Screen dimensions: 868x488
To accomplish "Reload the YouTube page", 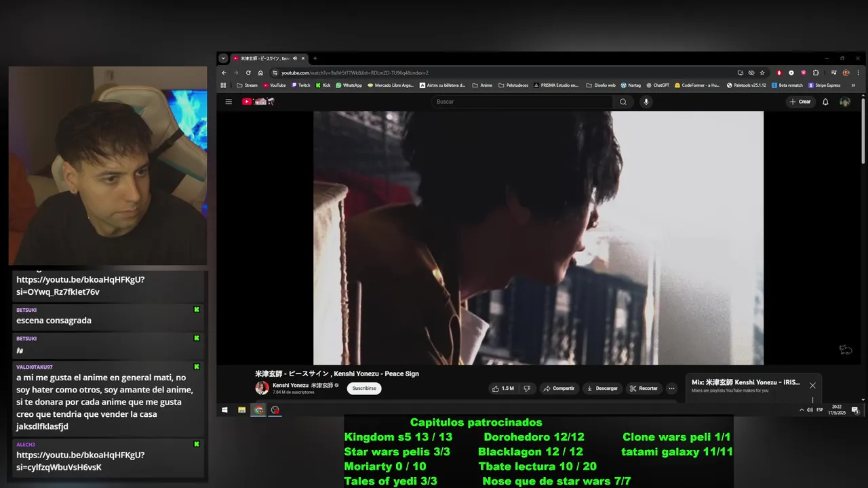I will (x=248, y=73).
